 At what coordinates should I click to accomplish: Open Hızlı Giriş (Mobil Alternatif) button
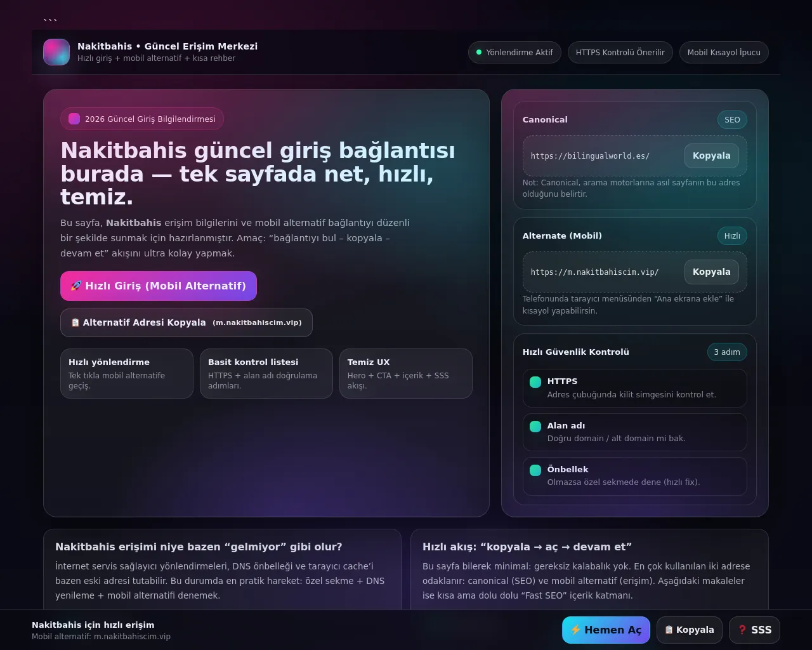[x=159, y=286]
